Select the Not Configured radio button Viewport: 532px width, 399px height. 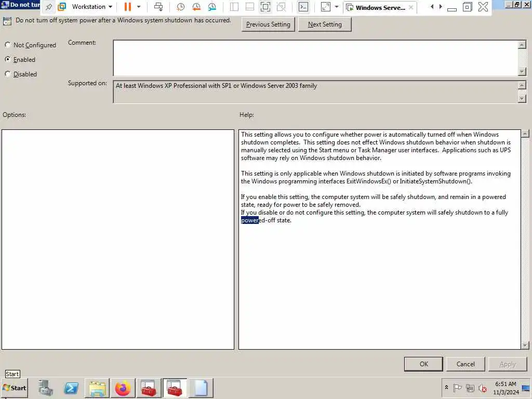click(7, 45)
